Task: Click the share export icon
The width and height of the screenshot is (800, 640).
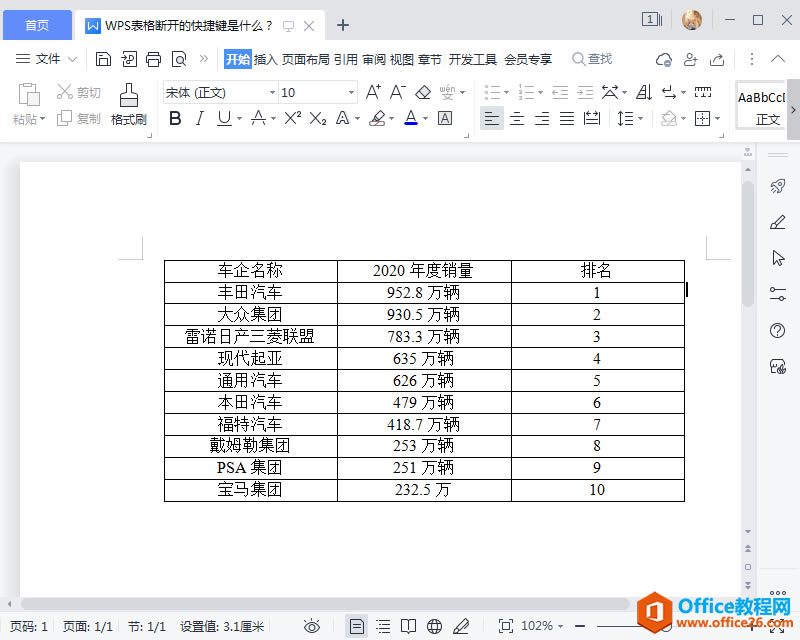Action: click(x=717, y=60)
